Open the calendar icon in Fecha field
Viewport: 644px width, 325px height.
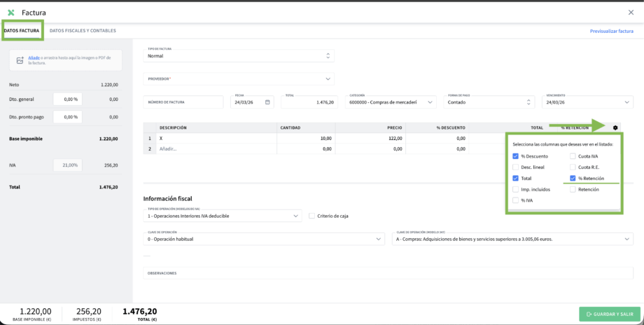[x=268, y=102]
